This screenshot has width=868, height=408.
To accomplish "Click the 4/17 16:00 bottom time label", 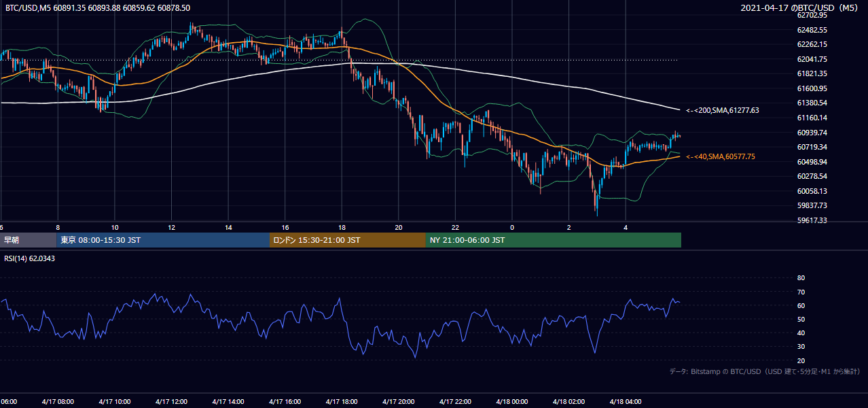I will [285, 402].
